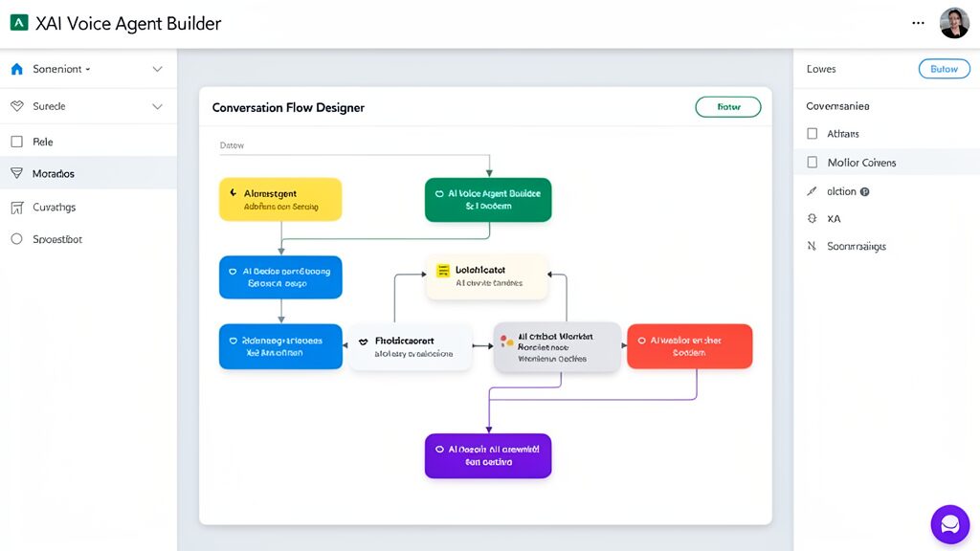Toggle the Athrans checkbox
Image resolution: width=980 pixels, height=551 pixels.
pos(812,133)
